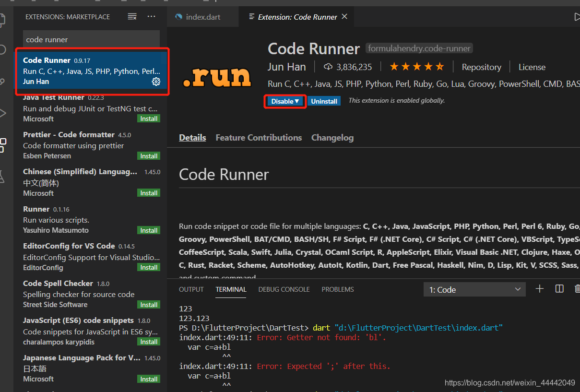Click extension ID formulahendry.code-runner
The width and height of the screenshot is (580, 392).
click(x=419, y=48)
